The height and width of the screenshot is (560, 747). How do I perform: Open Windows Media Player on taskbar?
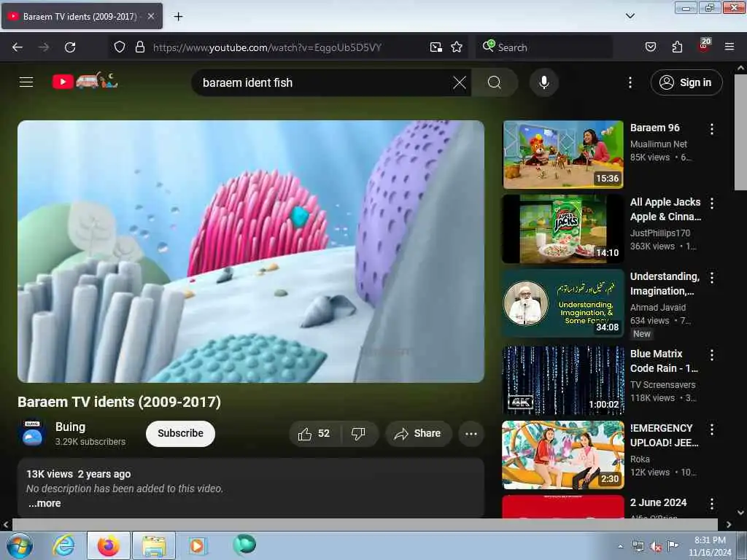(197, 545)
